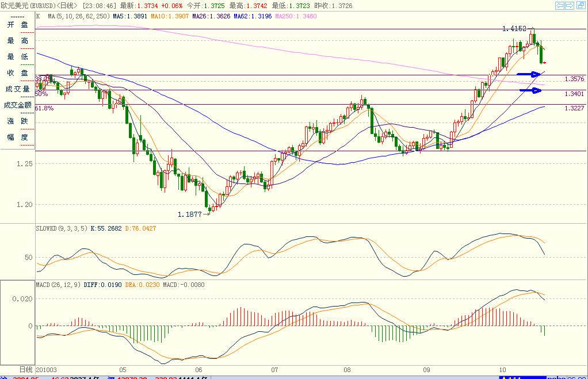588x379 pixels.
Task: Click the +0.06% change value
Action: [172, 6]
